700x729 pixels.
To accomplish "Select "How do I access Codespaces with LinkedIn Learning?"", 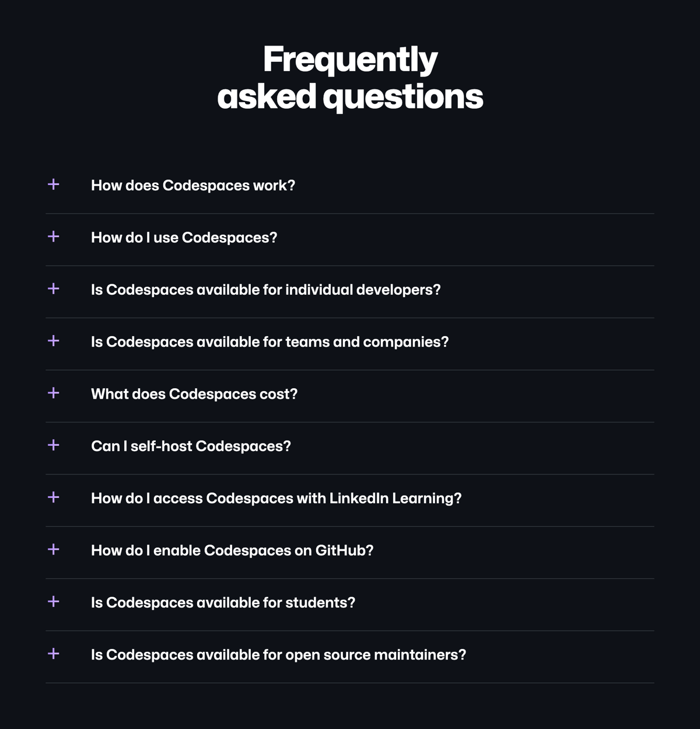I will pyautogui.click(x=276, y=498).
